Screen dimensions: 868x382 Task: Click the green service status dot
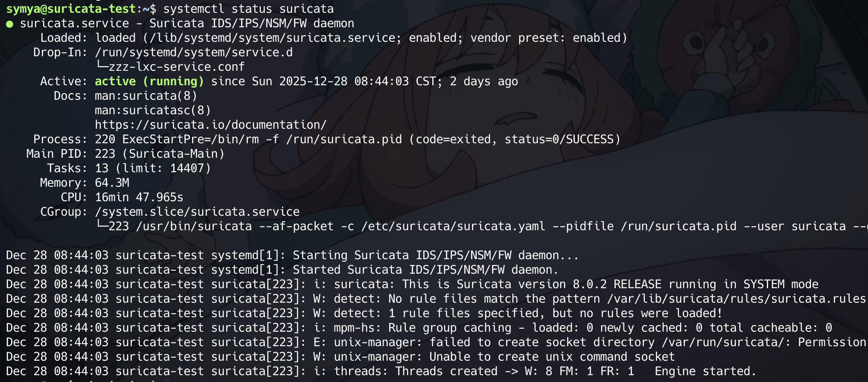[9, 24]
